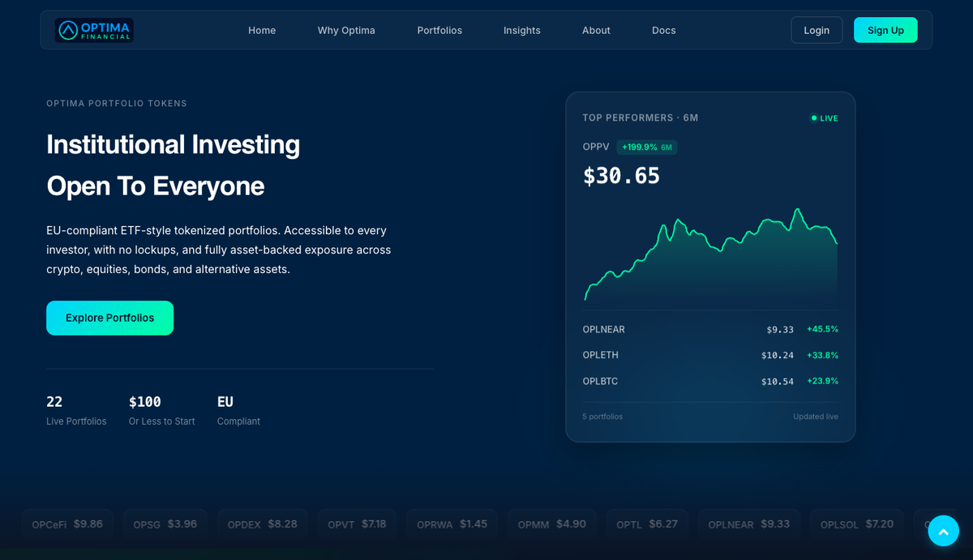The image size is (973, 560).
Task: Select Home in the navigation bar
Action: click(x=261, y=30)
